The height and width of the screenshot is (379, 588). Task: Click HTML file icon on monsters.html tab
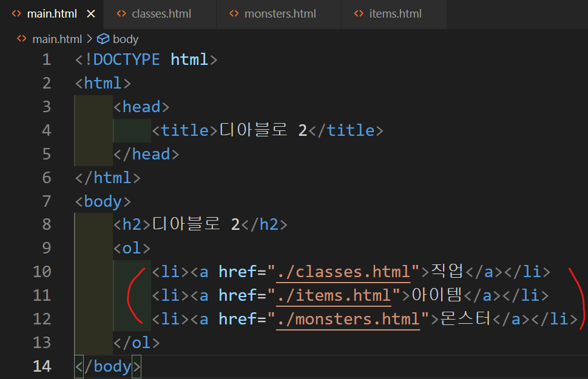point(234,14)
